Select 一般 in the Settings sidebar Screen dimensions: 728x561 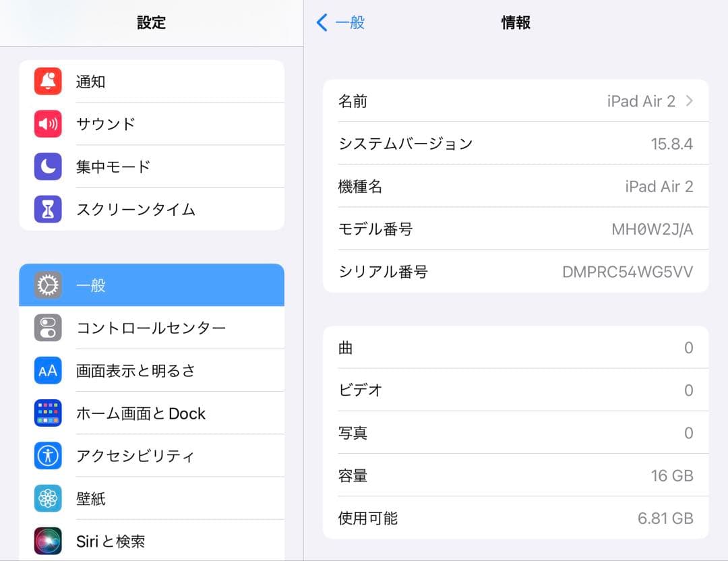(x=135, y=285)
